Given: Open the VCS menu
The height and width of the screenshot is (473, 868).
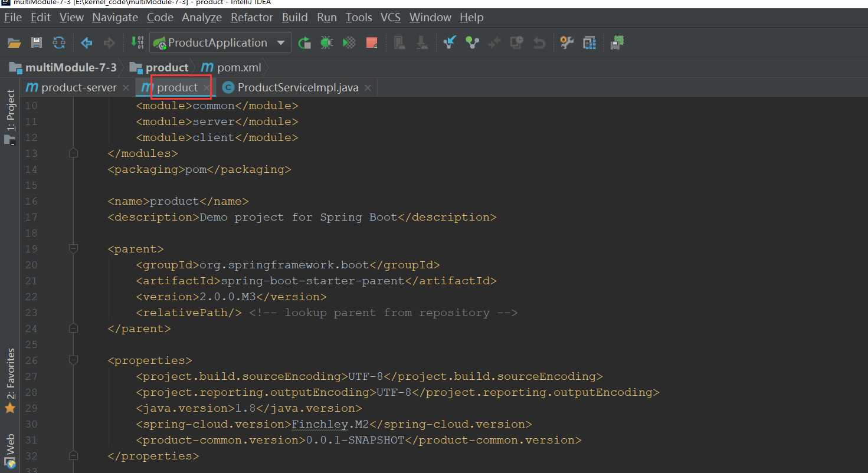Looking at the screenshot, I should click(391, 17).
